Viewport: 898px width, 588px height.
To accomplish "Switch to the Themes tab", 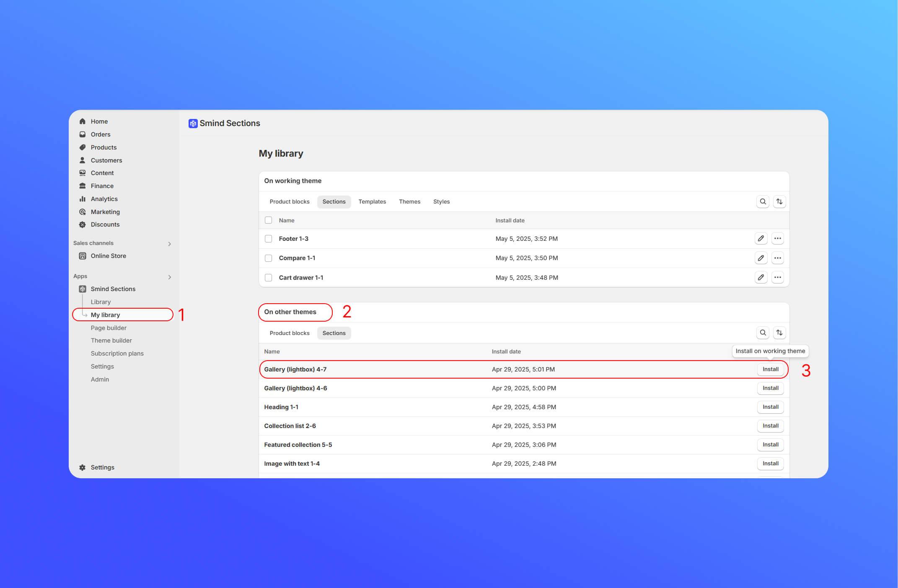I will tap(409, 202).
